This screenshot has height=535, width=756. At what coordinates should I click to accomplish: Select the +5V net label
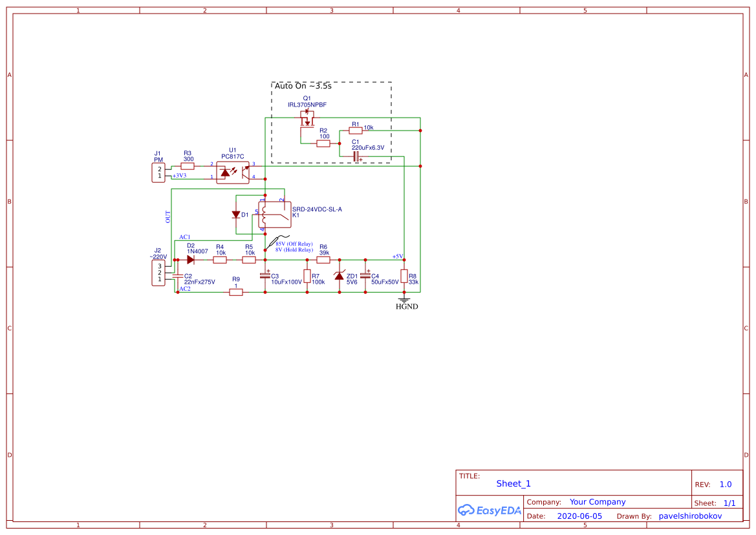click(x=398, y=256)
